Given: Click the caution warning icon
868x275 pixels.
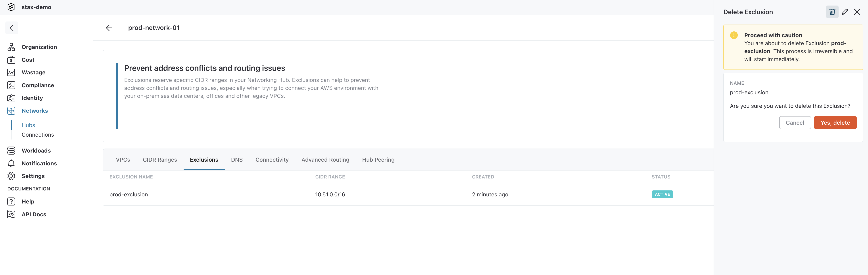Looking at the screenshot, I should pyautogui.click(x=734, y=35).
